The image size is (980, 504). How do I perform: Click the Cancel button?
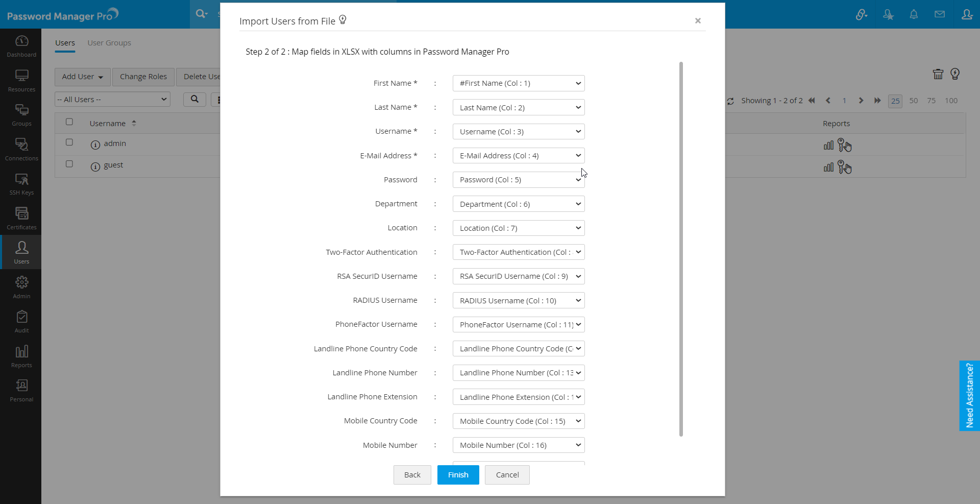[507, 475]
